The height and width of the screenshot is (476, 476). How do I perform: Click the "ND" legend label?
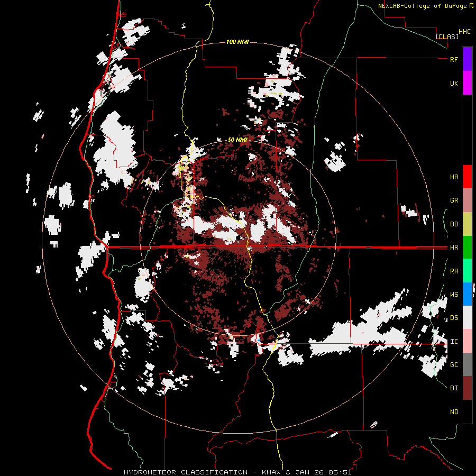coord(454,412)
